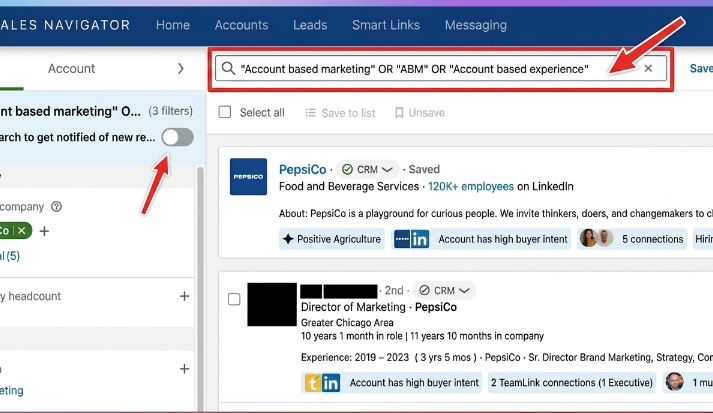Add a headcount filter with plus
Image resolution: width=713 pixels, height=413 pixels.
pos(184,296)
